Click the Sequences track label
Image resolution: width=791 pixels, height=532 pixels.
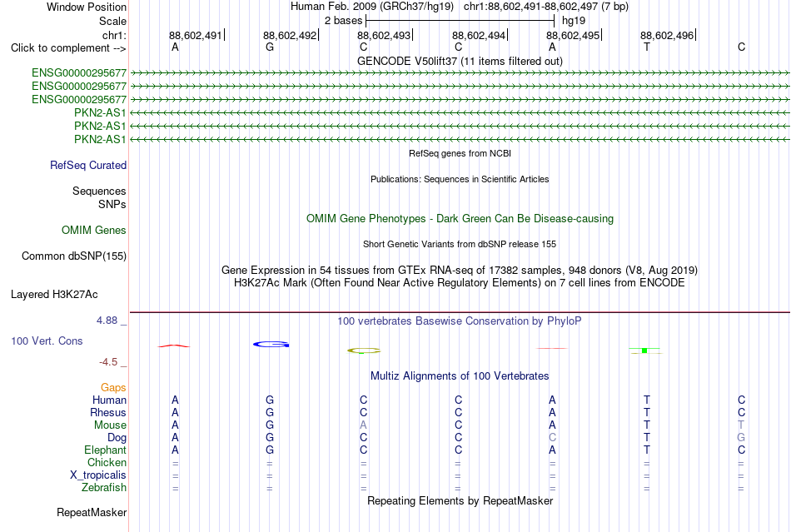99,191
